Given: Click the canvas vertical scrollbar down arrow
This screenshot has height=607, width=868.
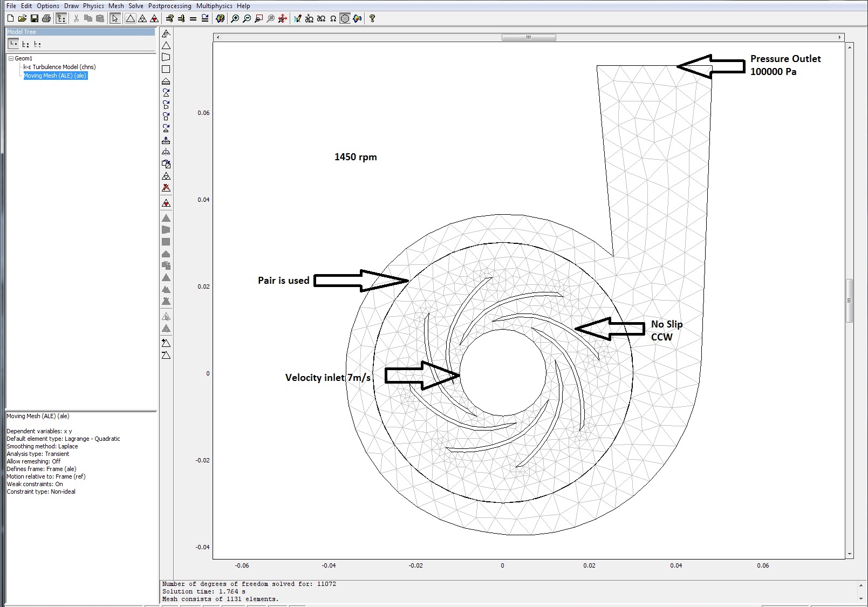Looking at the screenshot, I should (x=849, y=554).
